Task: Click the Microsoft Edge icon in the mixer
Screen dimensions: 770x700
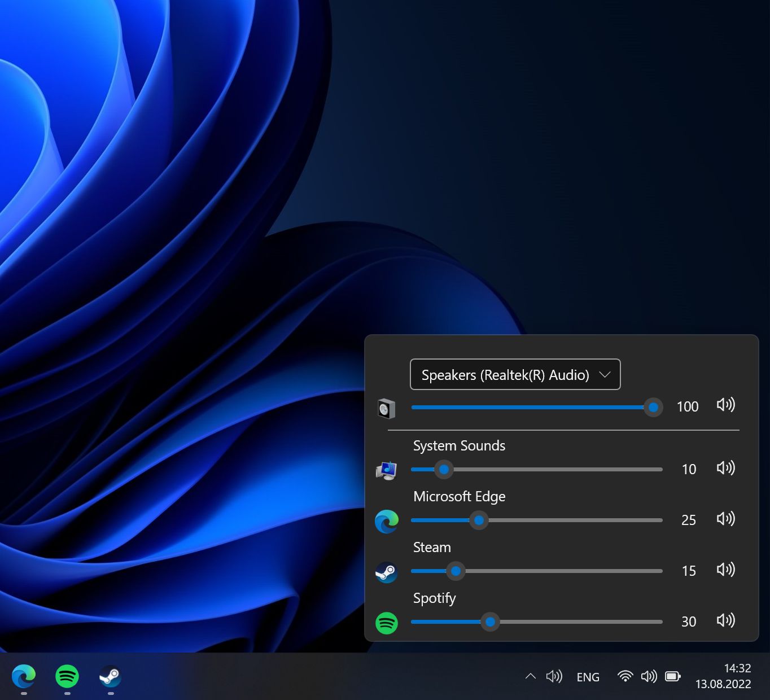Action: tap(387, 521)
